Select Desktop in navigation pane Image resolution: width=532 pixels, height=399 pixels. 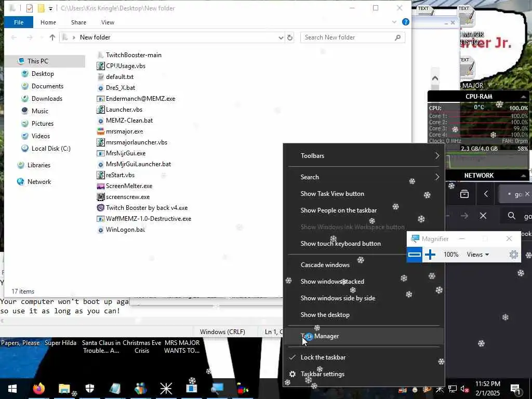pos(43,74)
